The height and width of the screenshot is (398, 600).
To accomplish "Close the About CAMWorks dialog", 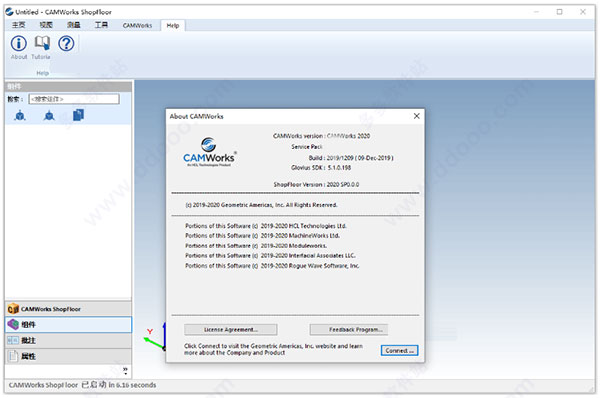I will click(417, 116).
